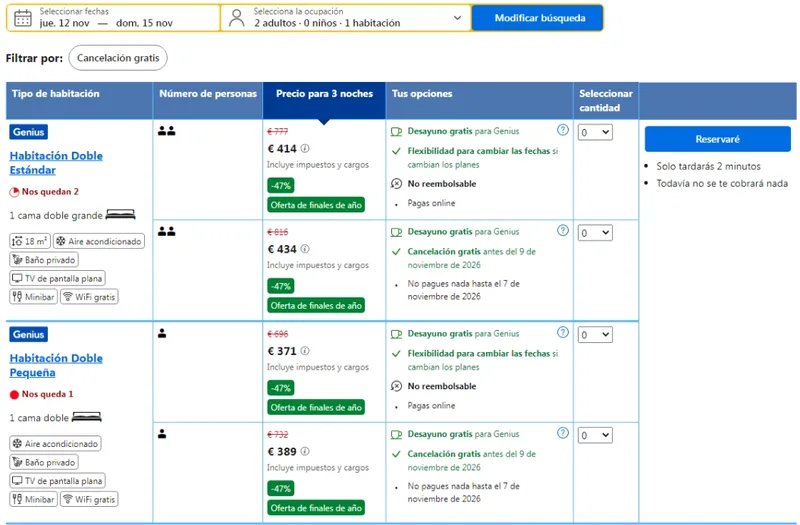Click the crossed-out €732 price
The height and width of the screenshot is (525, 800).
tap(278, 435)
